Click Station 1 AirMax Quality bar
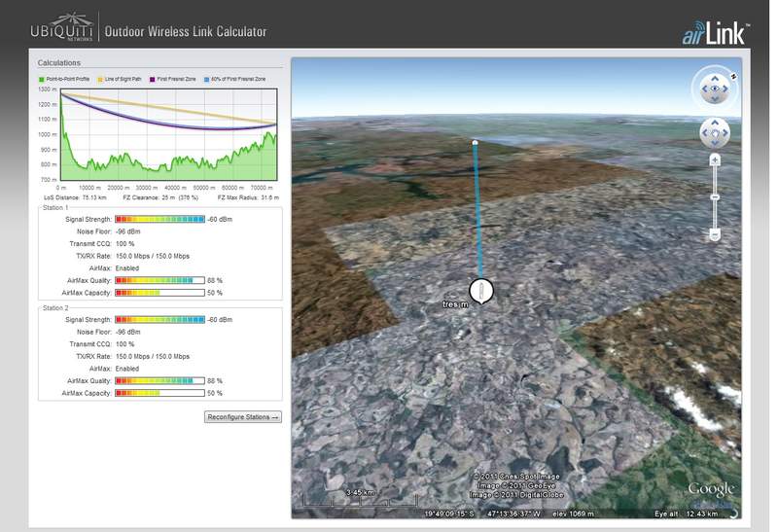The image size is (778, 532). coord(159,280)
